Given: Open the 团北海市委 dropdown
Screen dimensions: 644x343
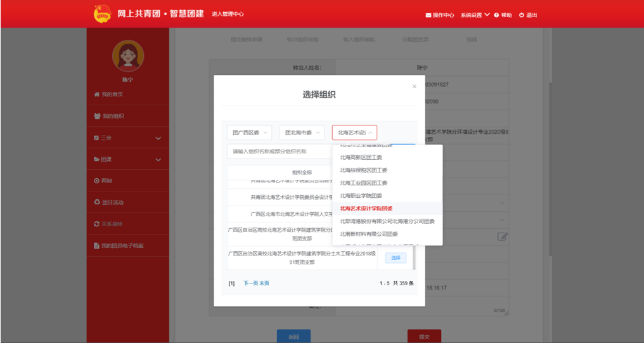Looking at the screenshot, I should tap(302, 133).
